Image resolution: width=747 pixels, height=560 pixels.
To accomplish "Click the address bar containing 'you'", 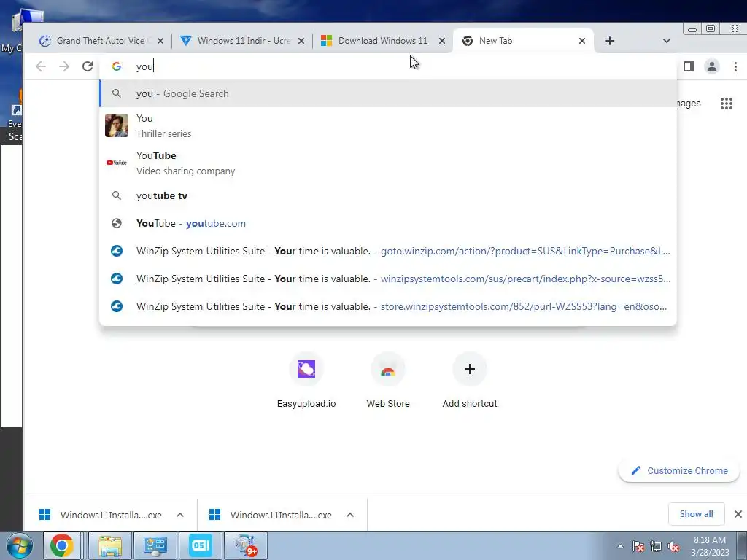I will point(388,66).
